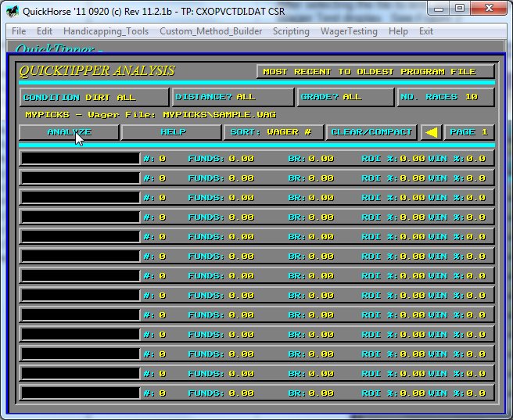Change the Distance? All selector
The height and width of the screenshot is (420, 513).
pyautogui.click(x=233, y=98)
